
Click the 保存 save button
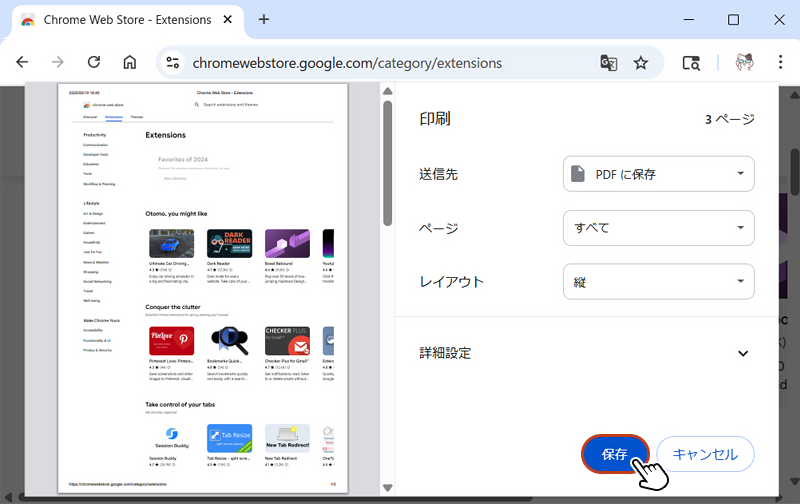tap(615, 454)
